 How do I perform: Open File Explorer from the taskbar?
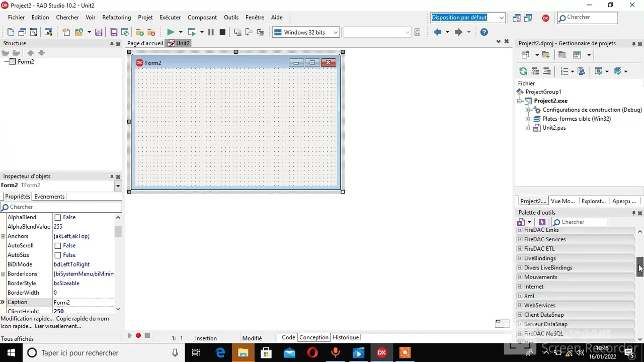point(243,353)
